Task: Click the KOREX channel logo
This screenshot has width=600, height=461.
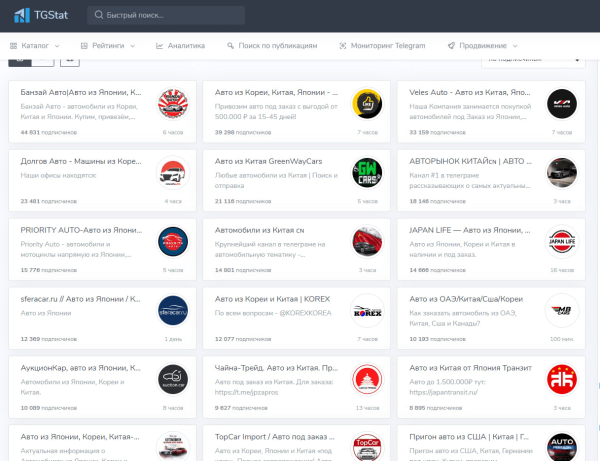Action: pos(367,310)
